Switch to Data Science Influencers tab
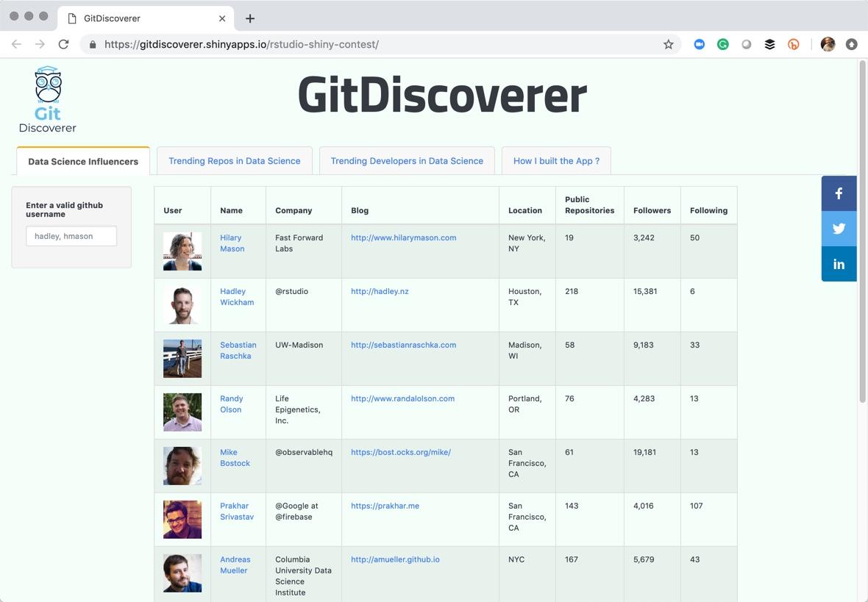Viewport: 868px width, 602px height. point(83,162)
